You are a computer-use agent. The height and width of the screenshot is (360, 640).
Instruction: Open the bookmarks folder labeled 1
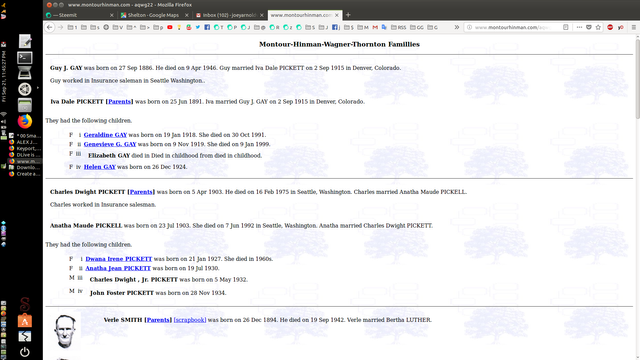click(72, 27)
